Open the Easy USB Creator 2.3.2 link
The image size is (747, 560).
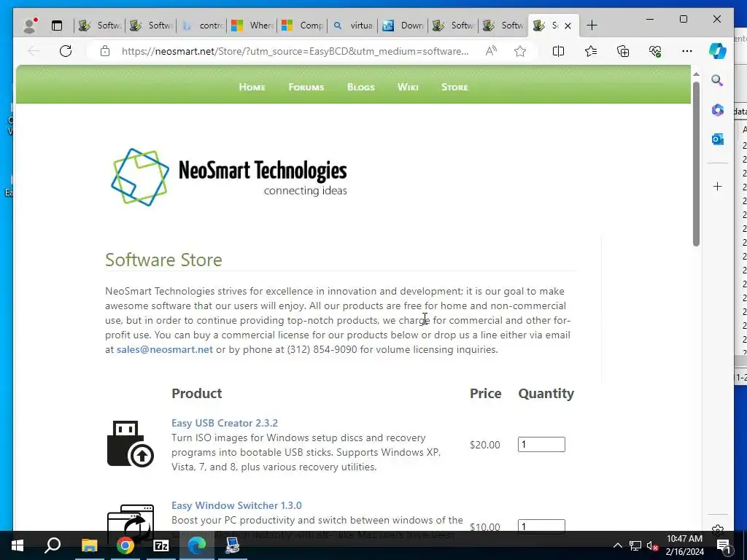point(225,423)
